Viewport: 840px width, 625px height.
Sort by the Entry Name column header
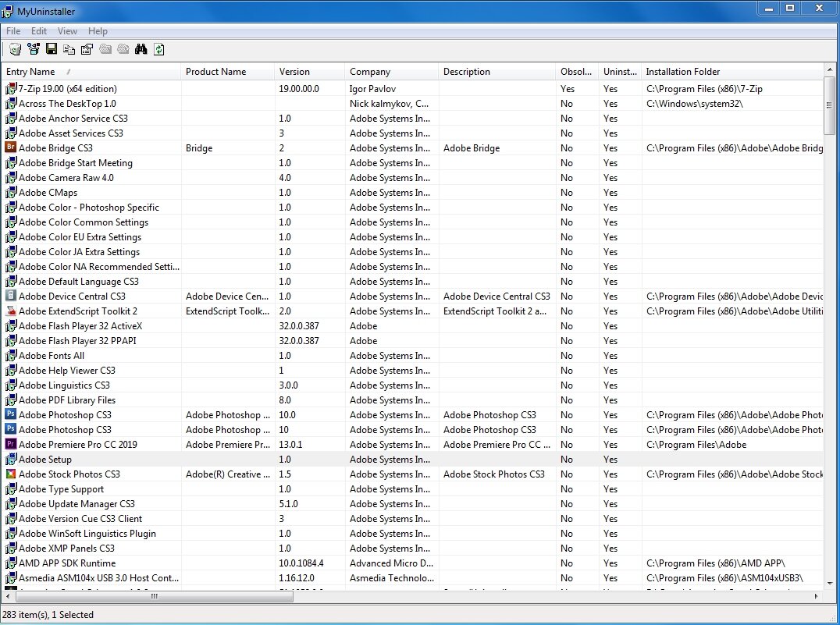(x=91, y=72)
